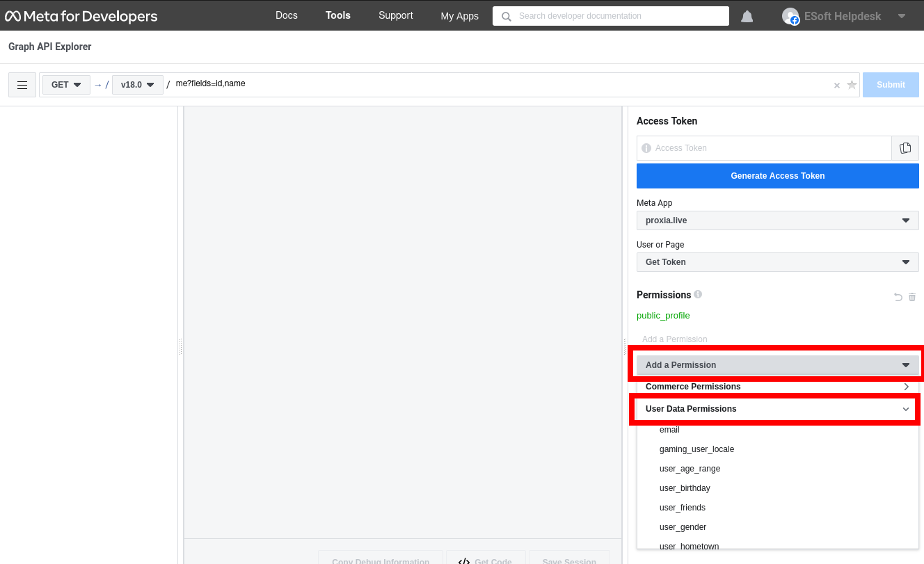Expand Commerce Permissions category

click(777, 387)
